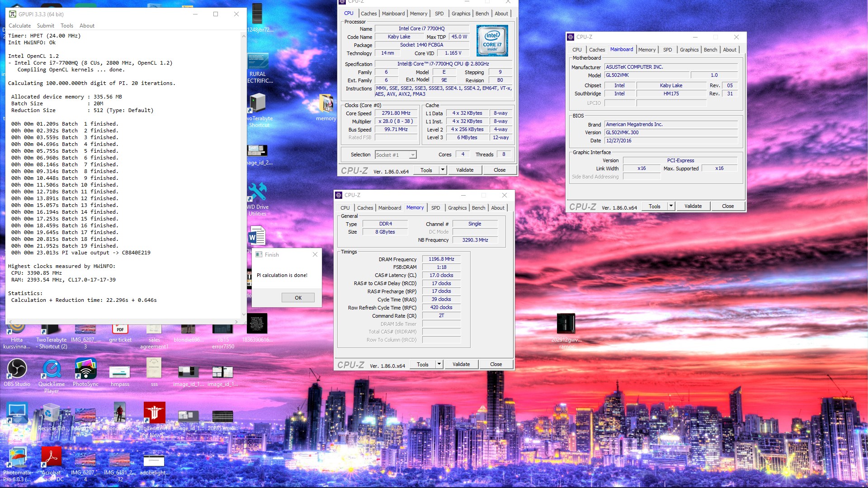Image resolution: width=868 pixels, height=488 pixels.
Task: Click the Finish dialog title icon
Action: coord(259,254)
